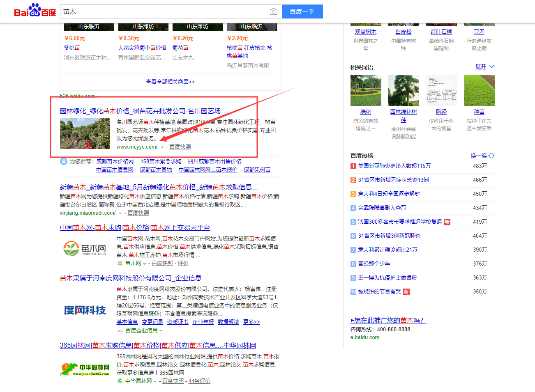Click related term image 园林绿化树种
This screenshot has width=535, height=392.
[404, 90]
